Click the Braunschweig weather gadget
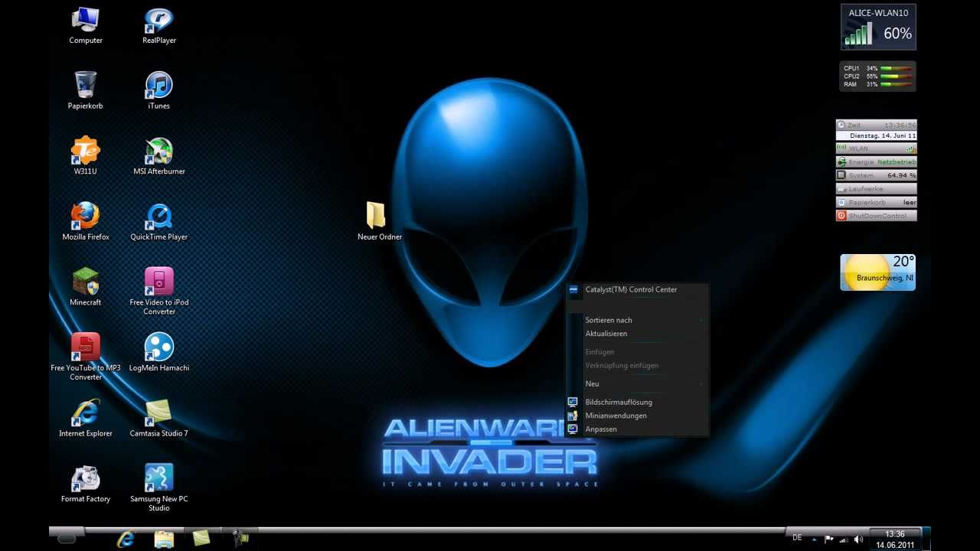 pyautogui.click(x=877, y=272)
